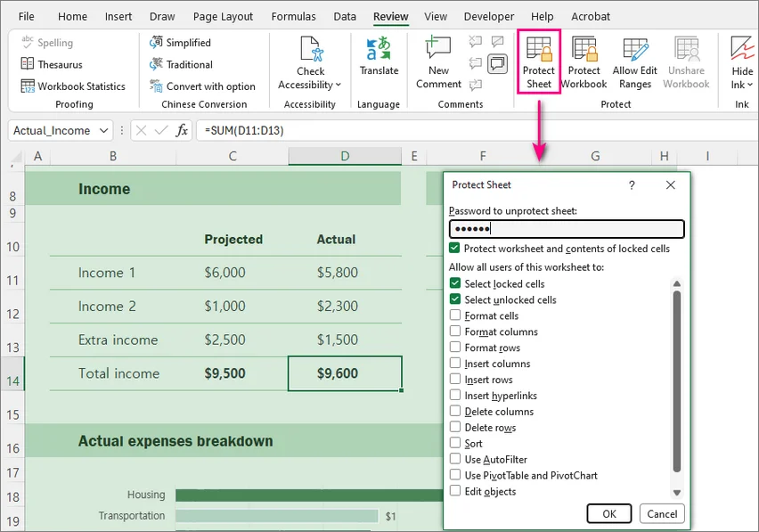
Task: Confirm formula with the checkmark icon
Action: 161,131
